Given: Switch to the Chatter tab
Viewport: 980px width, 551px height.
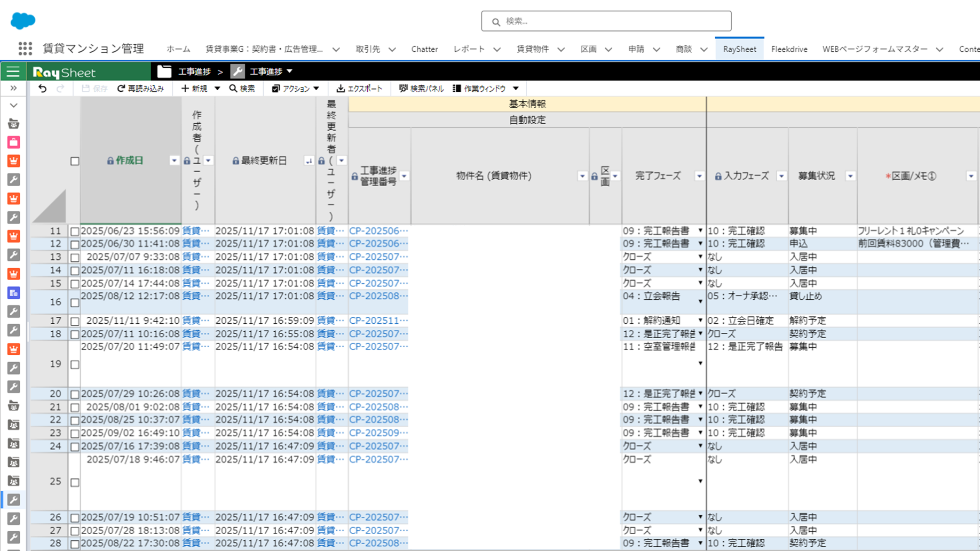Looking at the screenshot, I should point(424,49).
